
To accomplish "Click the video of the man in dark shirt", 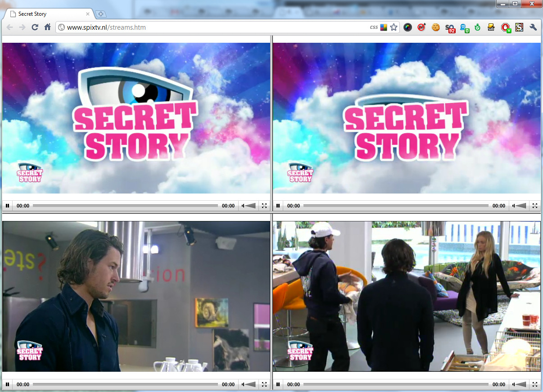I will pyautogui.click(x=136, y=297).
